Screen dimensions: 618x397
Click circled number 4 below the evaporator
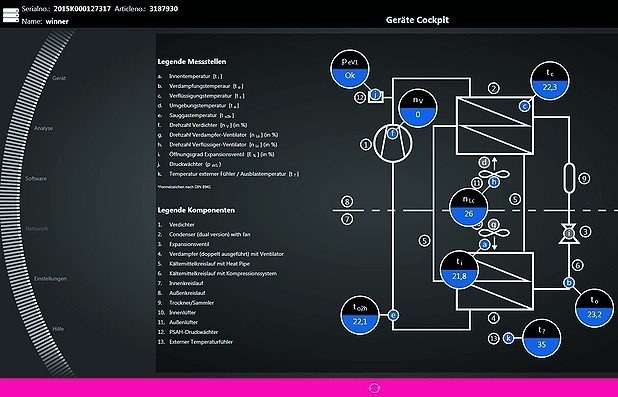coord(493,318)
